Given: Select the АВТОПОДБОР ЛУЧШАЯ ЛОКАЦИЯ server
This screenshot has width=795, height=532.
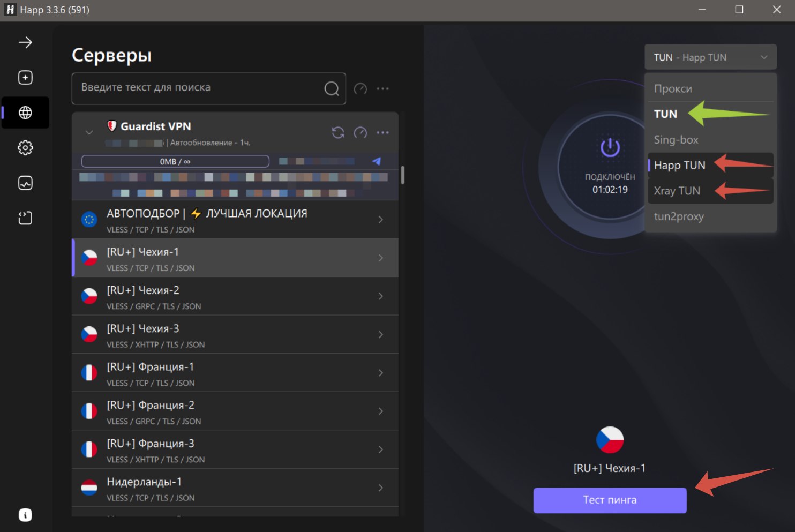Looking at the screenshot, I should click(235, 220).
